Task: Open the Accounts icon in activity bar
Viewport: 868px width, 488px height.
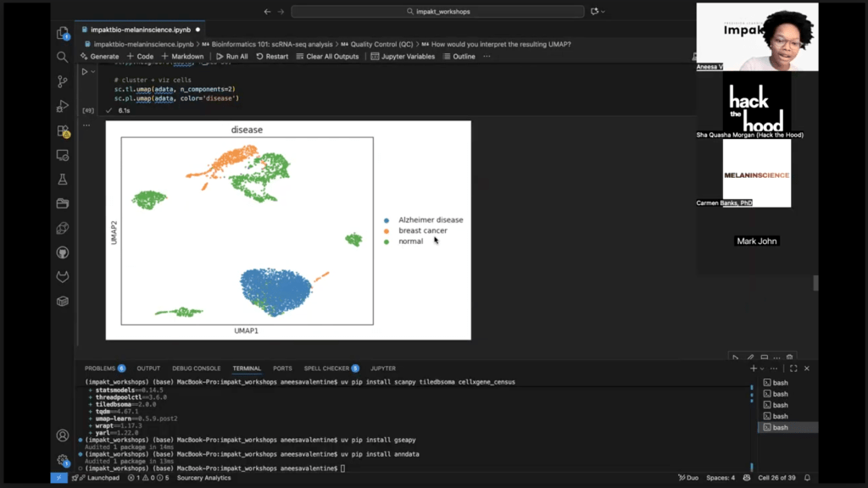Action: pos(63,435)
